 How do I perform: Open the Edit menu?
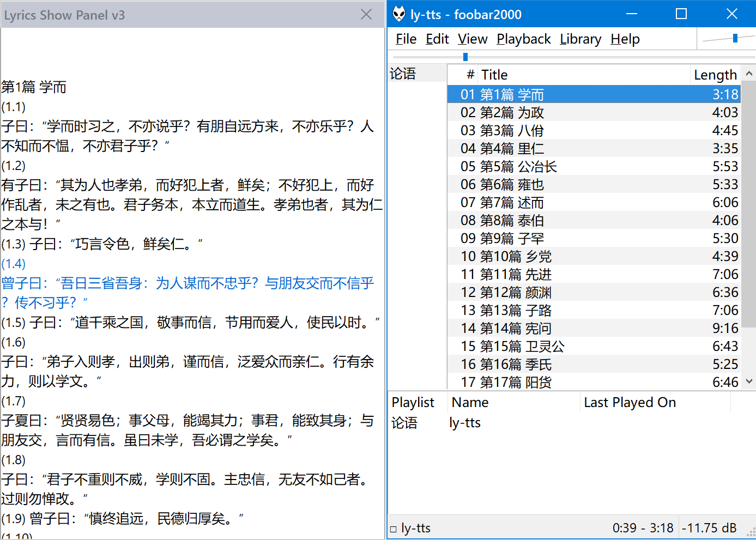[x=437, y=39]
